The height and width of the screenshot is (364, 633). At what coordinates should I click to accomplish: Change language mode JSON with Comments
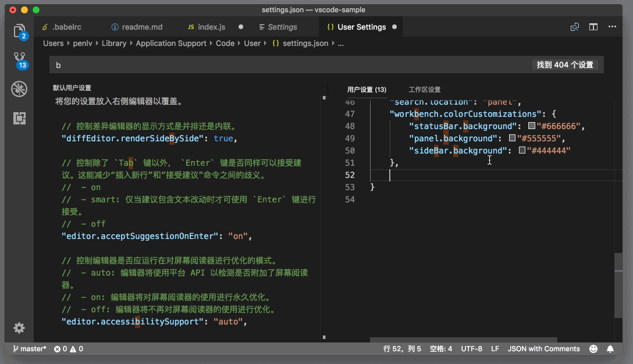543,348
